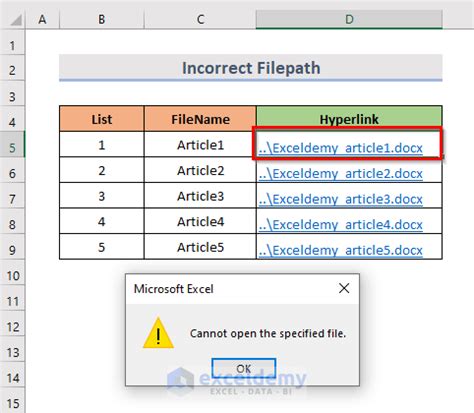
Task: Open the Exceldemy_article2.docx hyperlink
Action: click(x=341, y=173)
